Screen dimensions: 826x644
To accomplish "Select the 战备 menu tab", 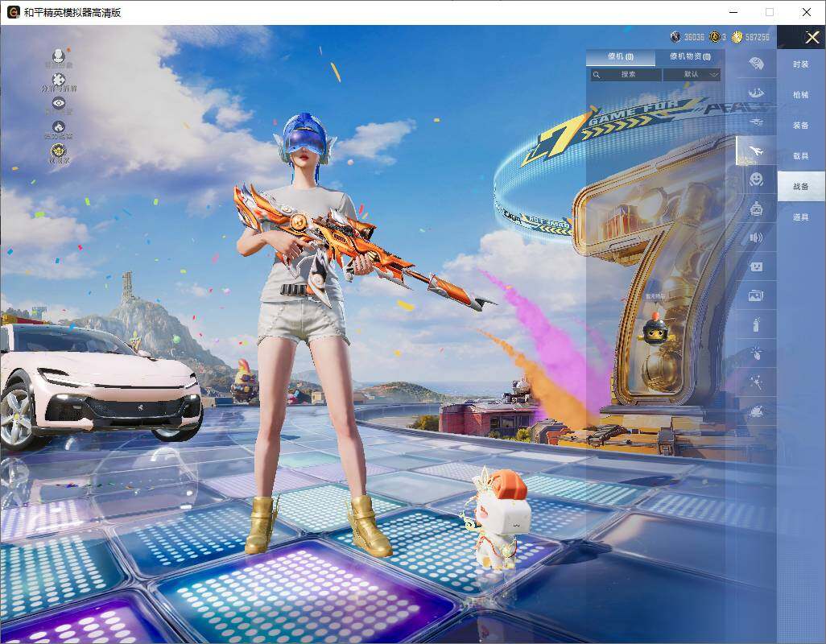I will coord(801,187).
